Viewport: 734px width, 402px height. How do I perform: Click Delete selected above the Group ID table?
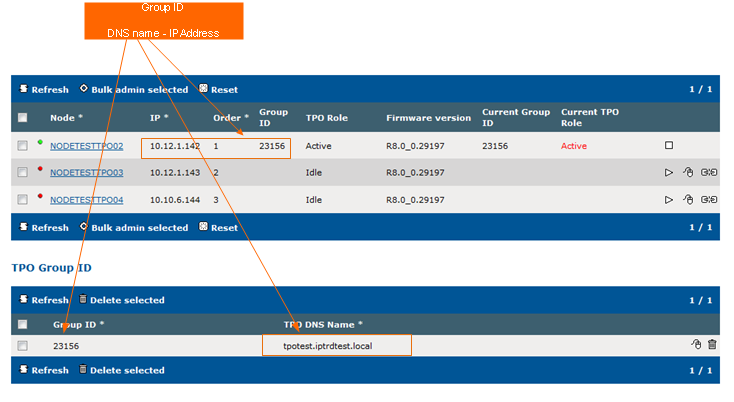tap(122, 300)
